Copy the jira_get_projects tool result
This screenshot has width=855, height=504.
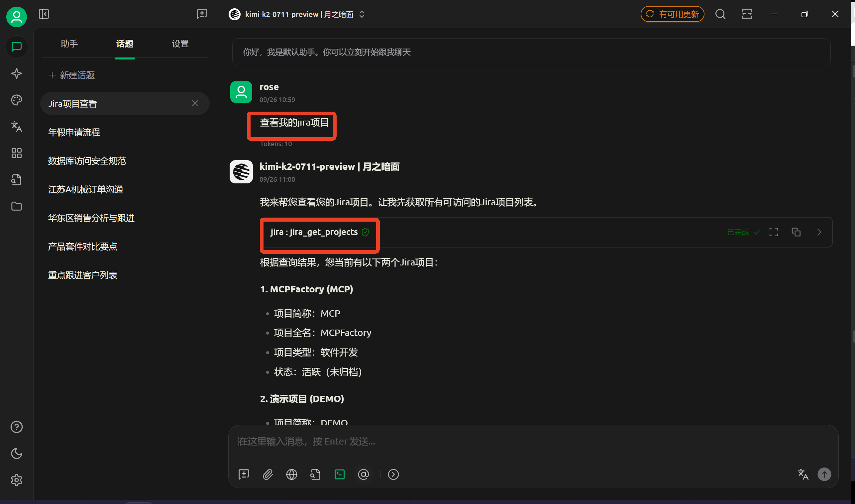click(796, 232)
